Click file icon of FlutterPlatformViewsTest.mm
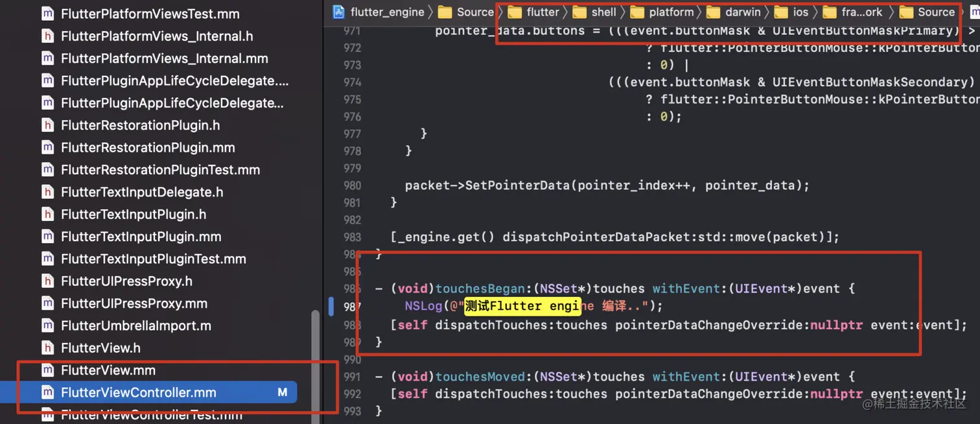 click(47, 14)
